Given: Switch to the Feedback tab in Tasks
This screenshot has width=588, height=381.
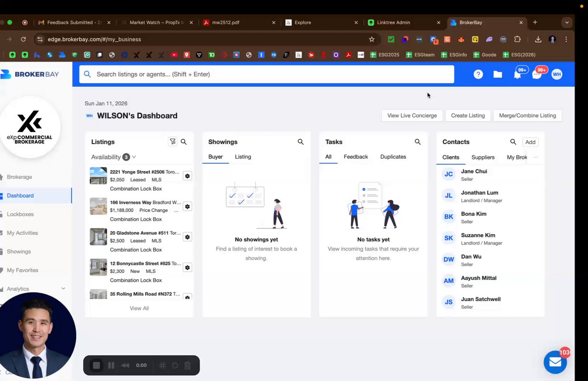Looking at the screenshot, I should [x=356, y=157].
